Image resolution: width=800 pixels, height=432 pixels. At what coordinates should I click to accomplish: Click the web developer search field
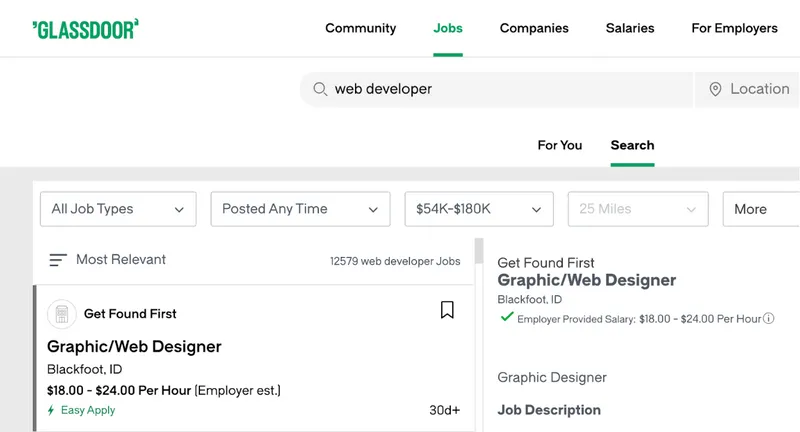click(500, 89)
